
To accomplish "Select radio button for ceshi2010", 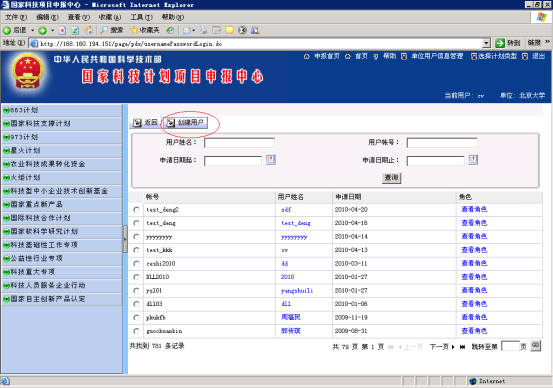I will click(136, 263).
